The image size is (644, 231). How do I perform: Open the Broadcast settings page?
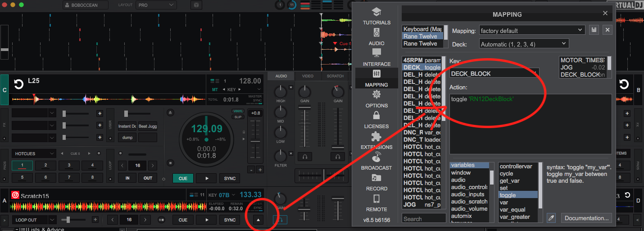tap(376, 161)
